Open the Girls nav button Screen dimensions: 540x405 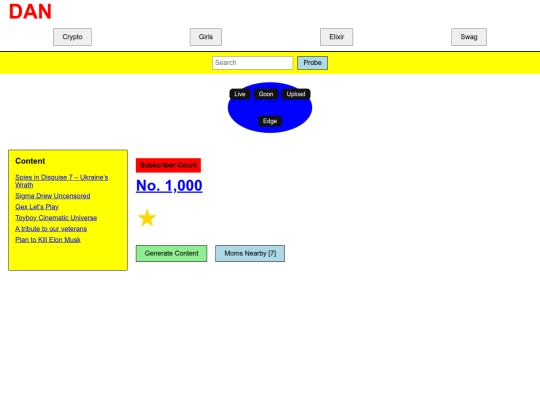pos(206,37)
